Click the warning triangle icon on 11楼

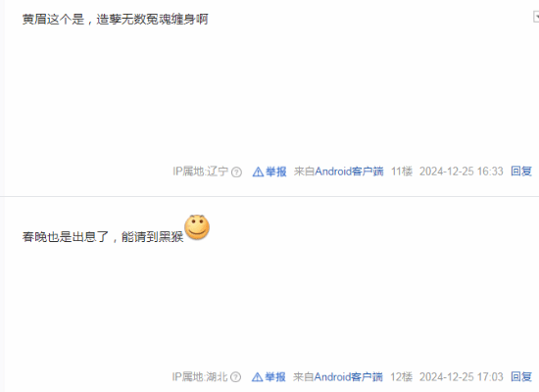pos(258,171)
